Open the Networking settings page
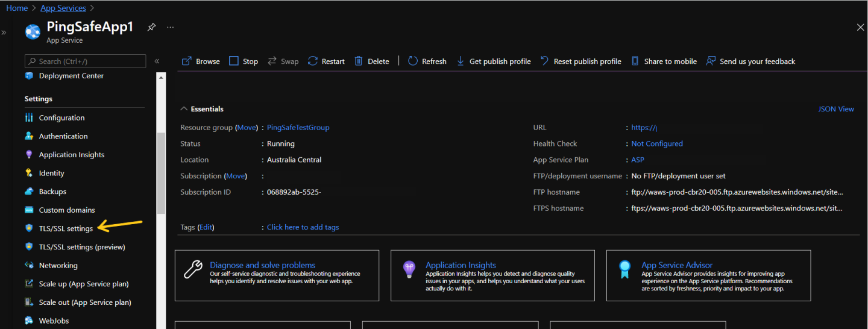Viewport: 868px width, 329px height. [x=58, y=266]
